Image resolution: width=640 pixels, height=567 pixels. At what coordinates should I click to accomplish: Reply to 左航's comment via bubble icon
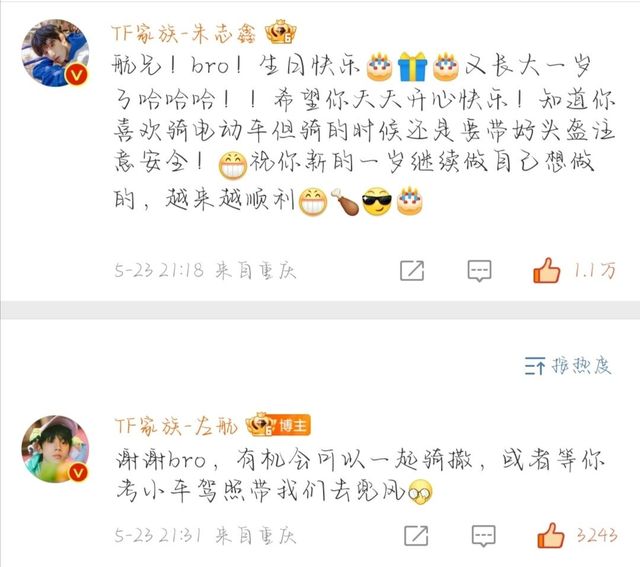(484, 535)
